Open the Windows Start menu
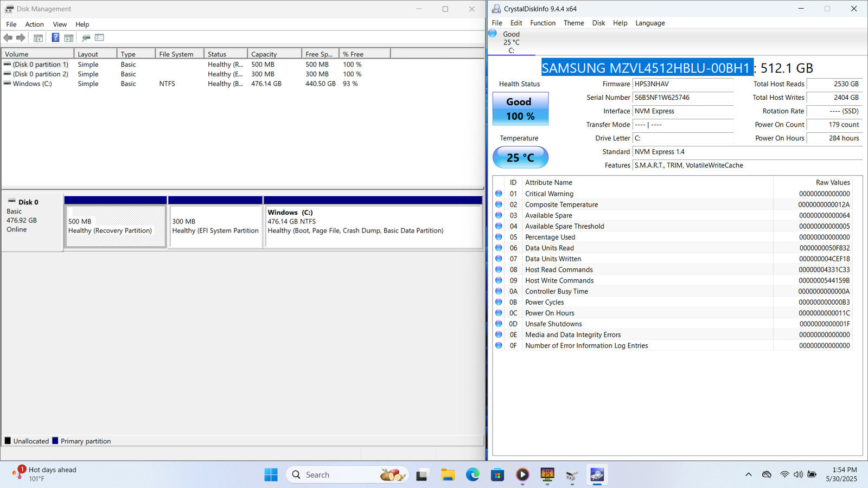 pos(271,475)
